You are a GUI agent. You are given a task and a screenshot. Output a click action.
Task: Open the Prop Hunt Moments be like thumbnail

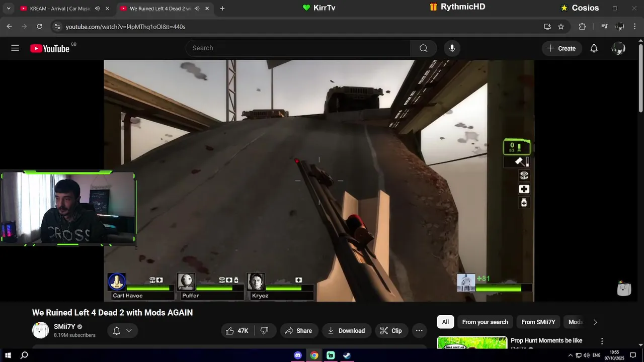(x=472, y=342)
